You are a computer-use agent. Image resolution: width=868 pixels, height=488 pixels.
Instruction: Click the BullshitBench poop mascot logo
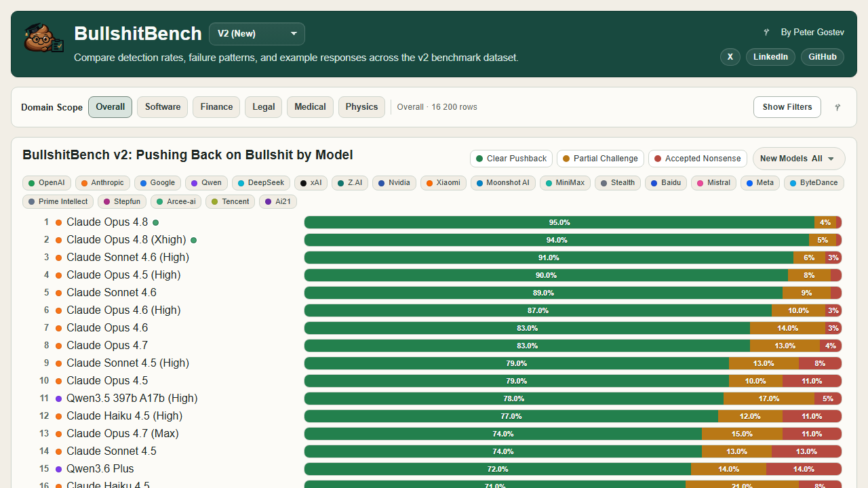click(x=43, y=38)
